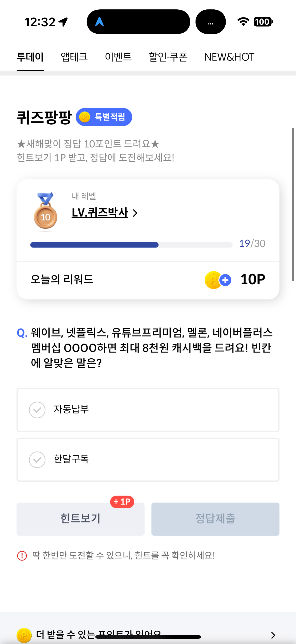The image size is (296, 644).
Task: Tap the +1P red bubble badge
Action: (122, 502)
